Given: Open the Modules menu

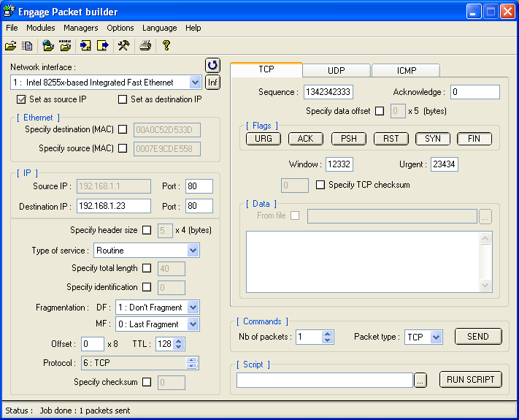Looking at the screenshot, I should pyautogui.click(x=41, y=28).
